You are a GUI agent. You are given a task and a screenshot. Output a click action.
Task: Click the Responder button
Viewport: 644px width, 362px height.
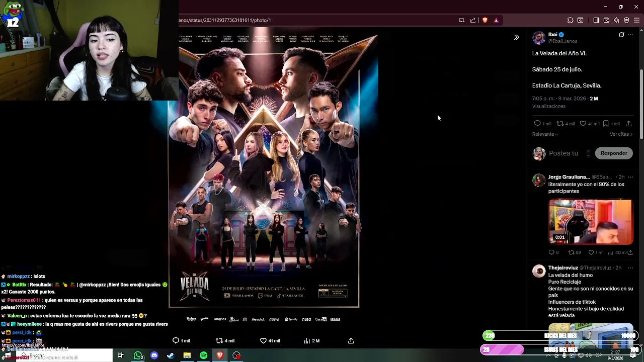(x=614, y=153)
